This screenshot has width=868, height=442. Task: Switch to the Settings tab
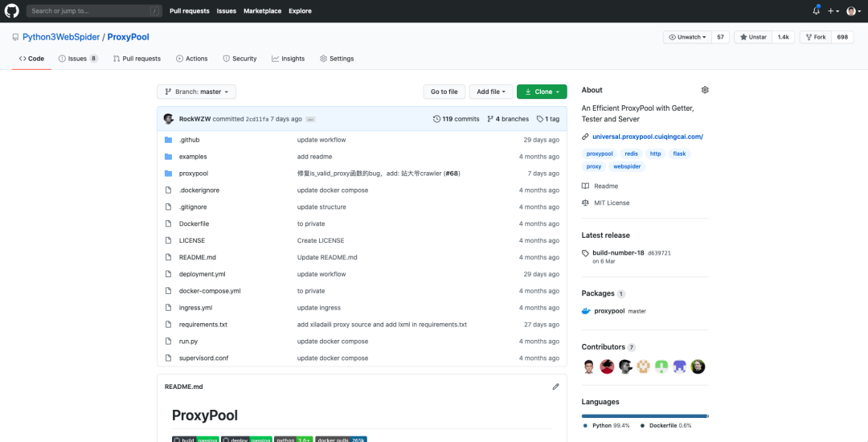coord(337,59)
